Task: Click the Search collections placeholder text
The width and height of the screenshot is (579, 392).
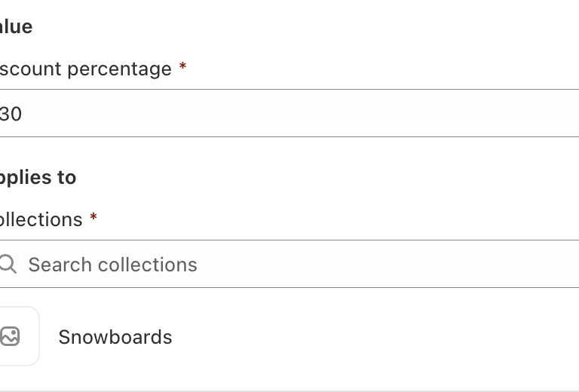Action: 113,265
